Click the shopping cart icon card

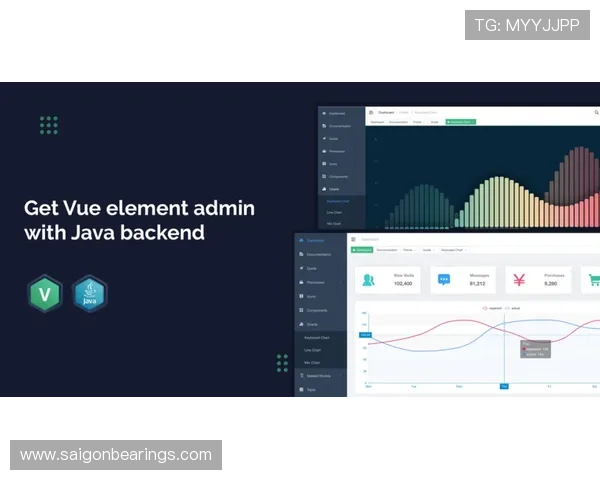pyautogui.click(x=591, y=280)
